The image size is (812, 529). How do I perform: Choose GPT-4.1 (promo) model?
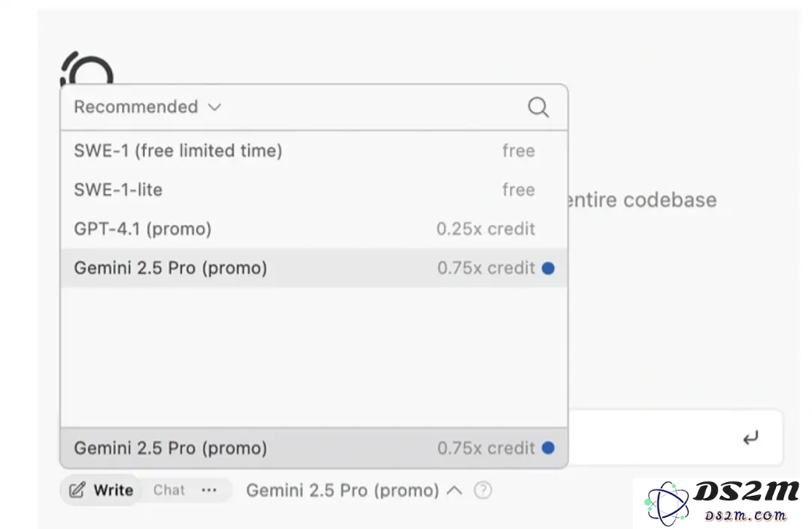pos(314,229)
